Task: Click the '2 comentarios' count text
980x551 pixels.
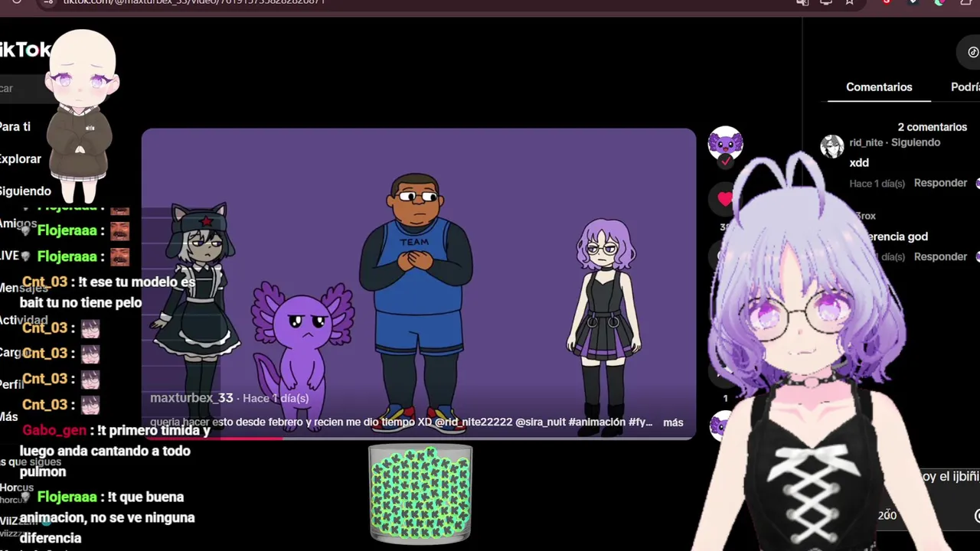Action: [x=932, y=127]
